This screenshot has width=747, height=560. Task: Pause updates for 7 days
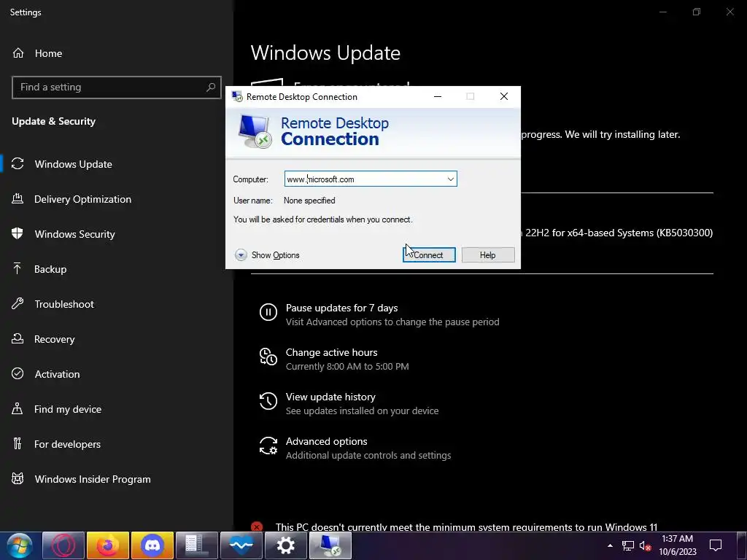pos(341,308)
